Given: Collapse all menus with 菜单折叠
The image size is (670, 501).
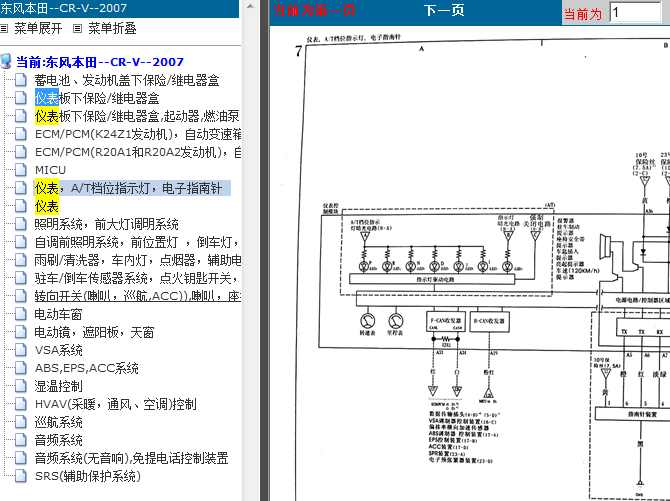Looking at the screenshot, I should click(x=112, y=29).
